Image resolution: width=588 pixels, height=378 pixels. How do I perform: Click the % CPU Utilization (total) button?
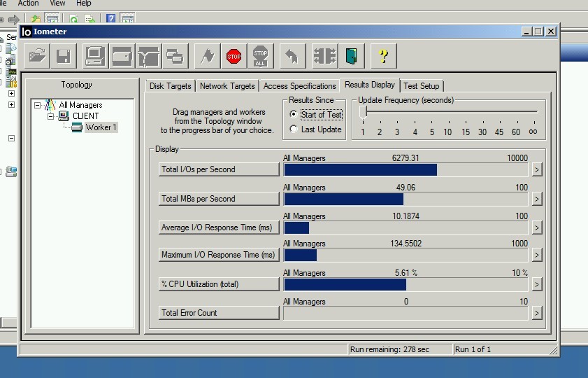click(x=219, y=284)
